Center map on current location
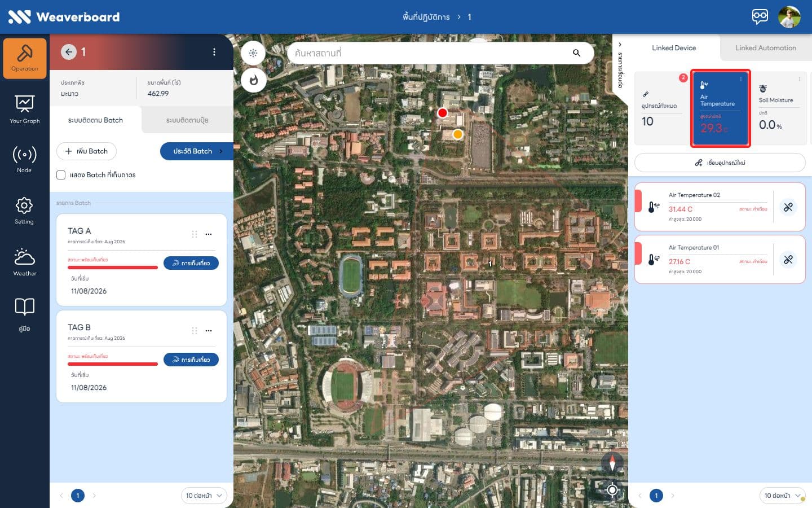The image size is (812, 508). [x=612, y=490]
